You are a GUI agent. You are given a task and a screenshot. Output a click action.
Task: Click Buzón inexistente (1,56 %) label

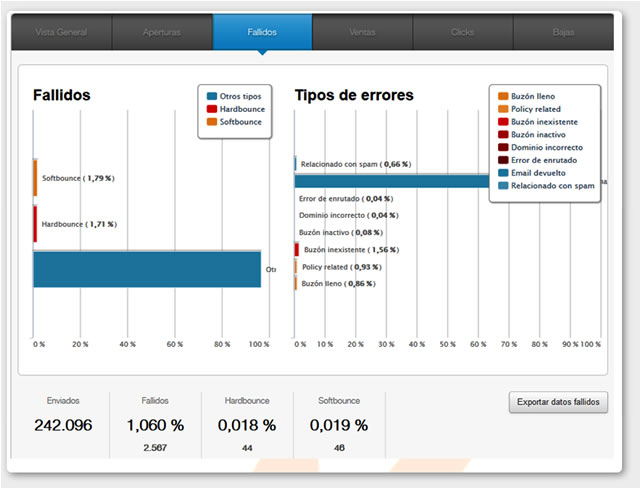tap(351, 249)
